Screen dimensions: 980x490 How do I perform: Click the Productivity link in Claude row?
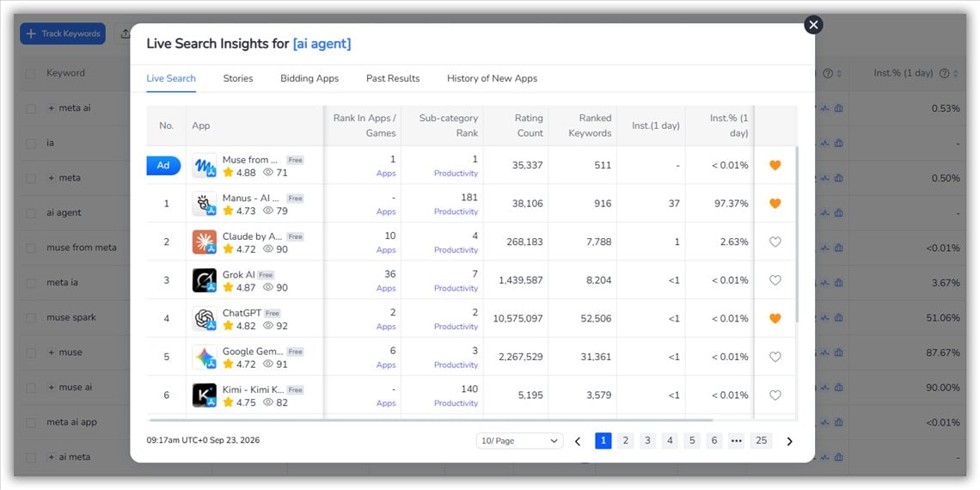point(456,250)
